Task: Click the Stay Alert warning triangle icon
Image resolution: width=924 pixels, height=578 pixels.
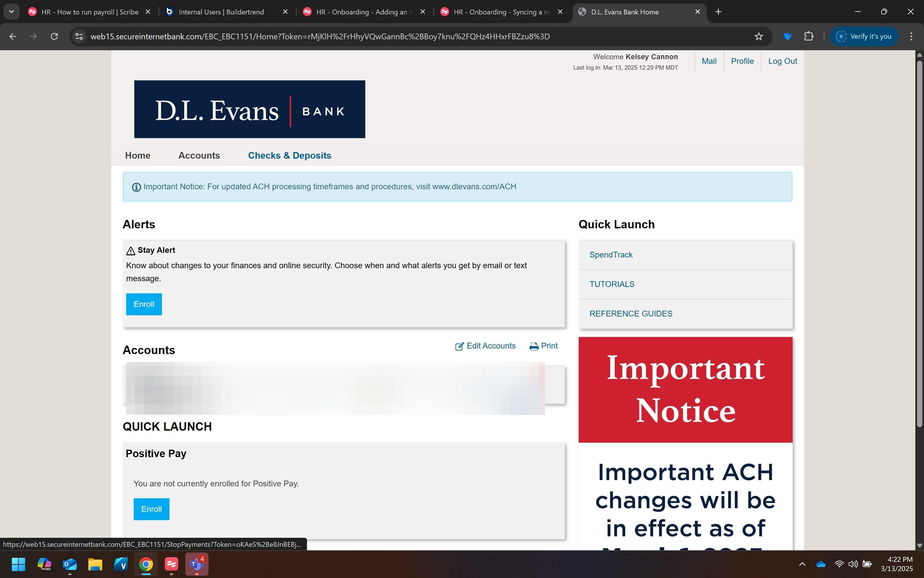Action: pos(131,251)
